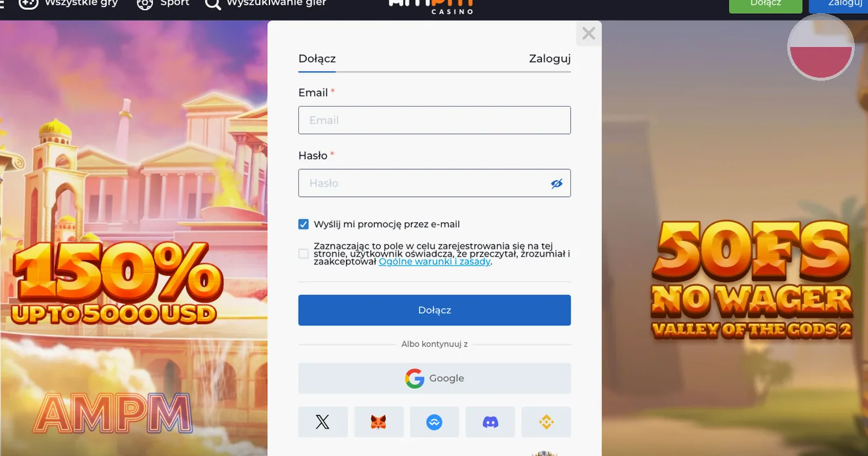
Task: Check the terms acceptance checkbox
Action: pyautogui.click(x=304, y=254)
